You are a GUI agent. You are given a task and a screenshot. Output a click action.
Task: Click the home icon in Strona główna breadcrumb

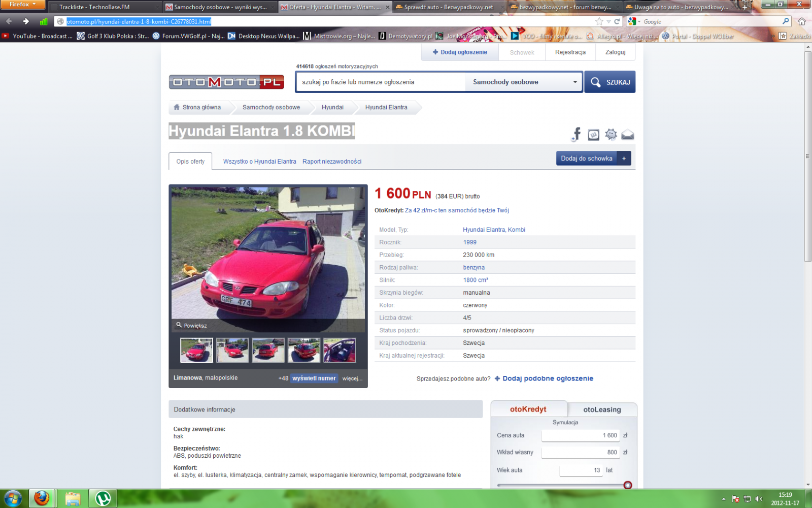click(177, 107)
